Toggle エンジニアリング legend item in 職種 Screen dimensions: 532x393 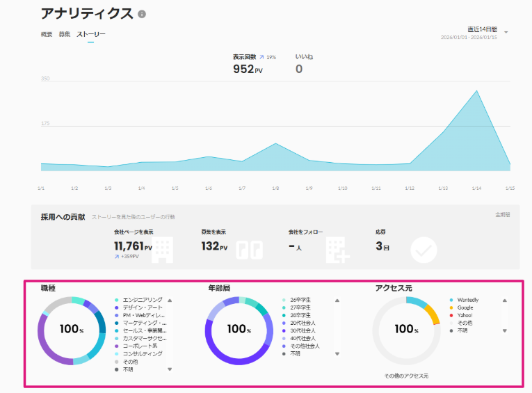142,299
